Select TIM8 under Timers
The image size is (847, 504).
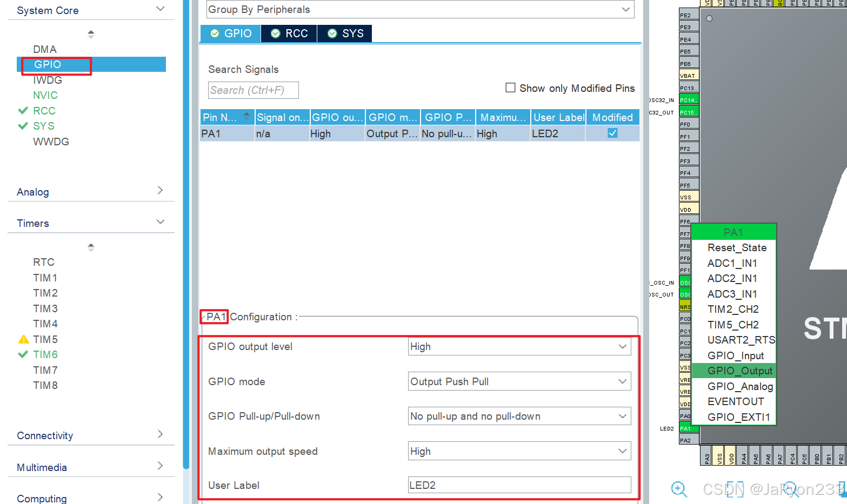coord(45,385)
